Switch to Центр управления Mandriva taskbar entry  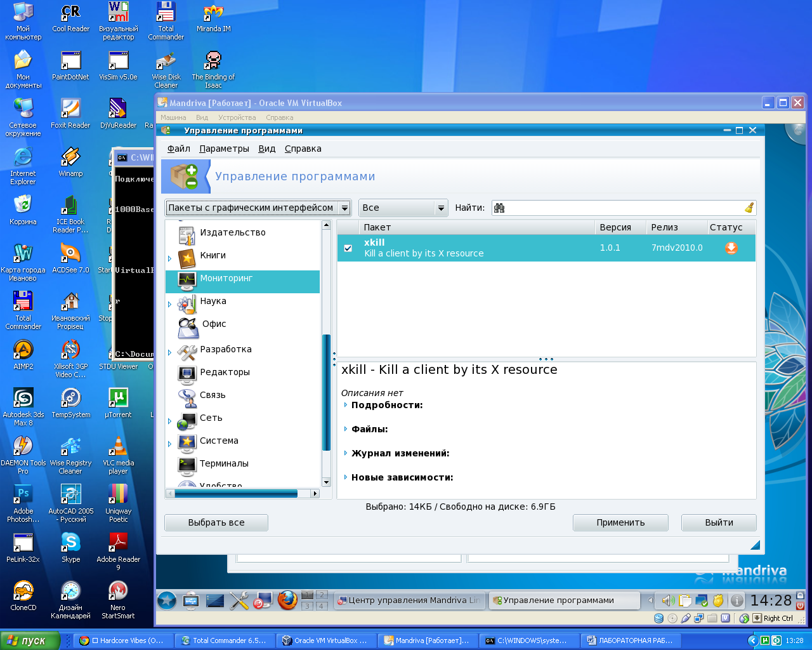click(409, 600)
